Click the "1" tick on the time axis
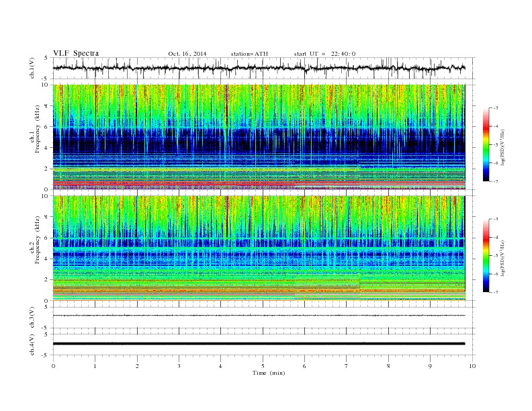532x411 pixels. point(95,366)
